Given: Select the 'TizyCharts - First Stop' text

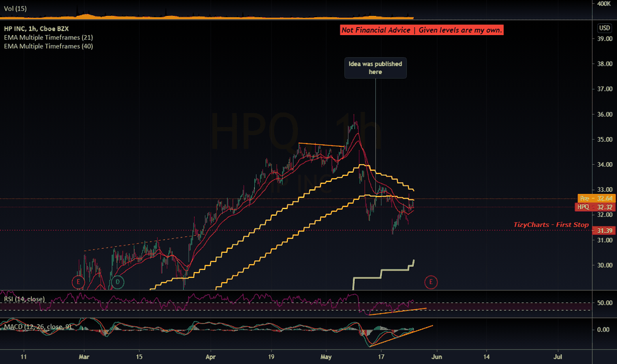Looking at the screenshot, I should (x=551, y=225).
